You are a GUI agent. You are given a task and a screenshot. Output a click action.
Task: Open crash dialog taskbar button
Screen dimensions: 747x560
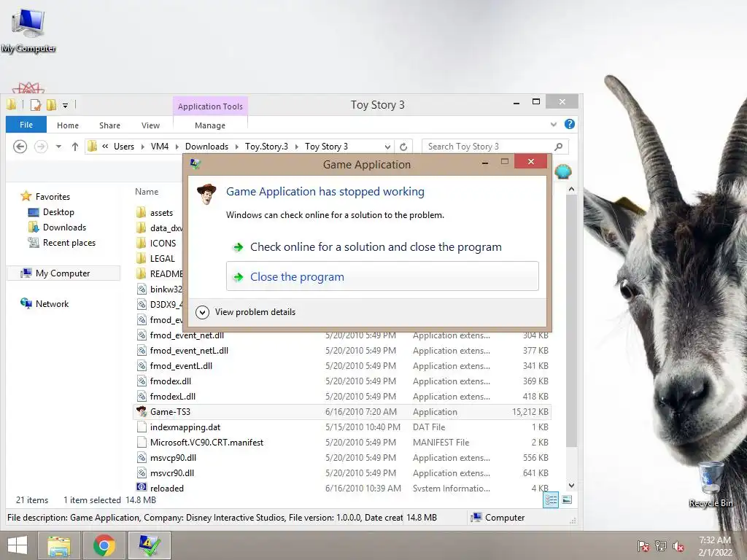(x=150, y=545)
